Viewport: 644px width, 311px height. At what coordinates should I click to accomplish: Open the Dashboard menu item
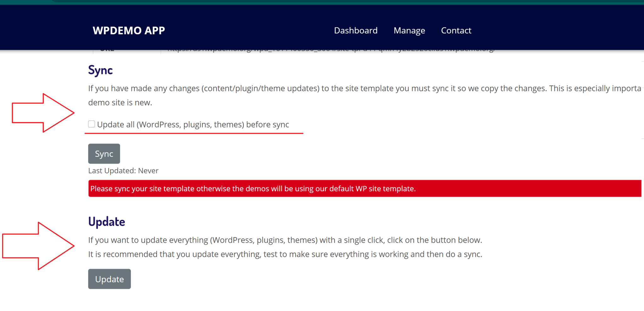[356, 31]
